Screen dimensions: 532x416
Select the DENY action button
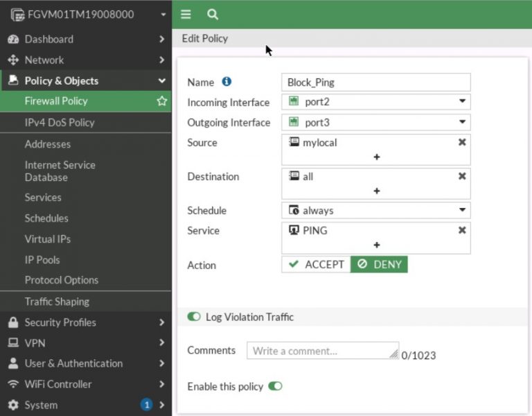379,264
